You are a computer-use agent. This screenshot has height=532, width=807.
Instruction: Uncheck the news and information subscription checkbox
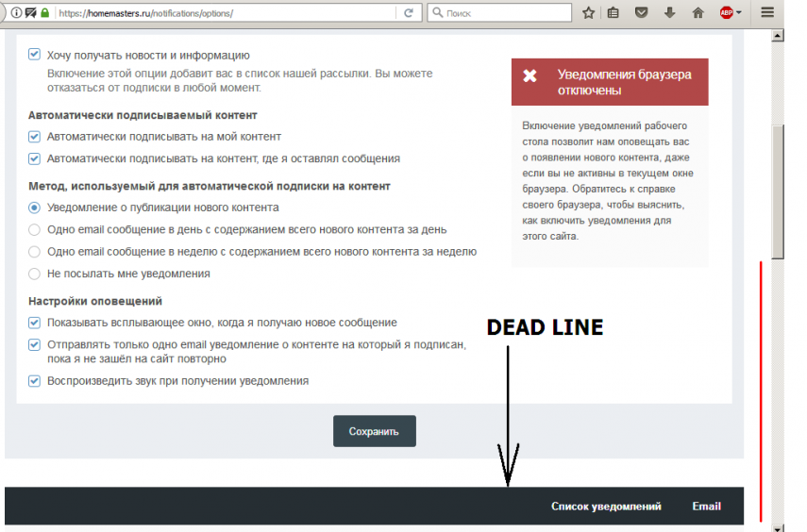[x=35, y=56]
